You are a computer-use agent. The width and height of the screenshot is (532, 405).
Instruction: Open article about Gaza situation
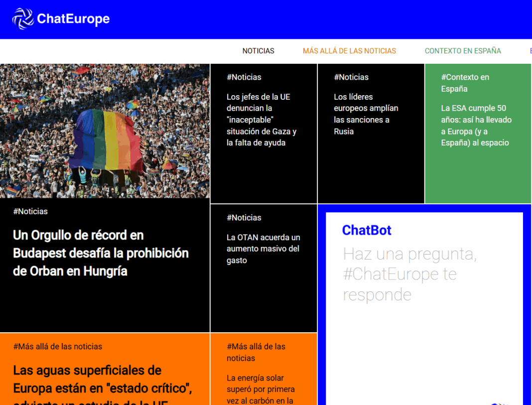point(262,120)
